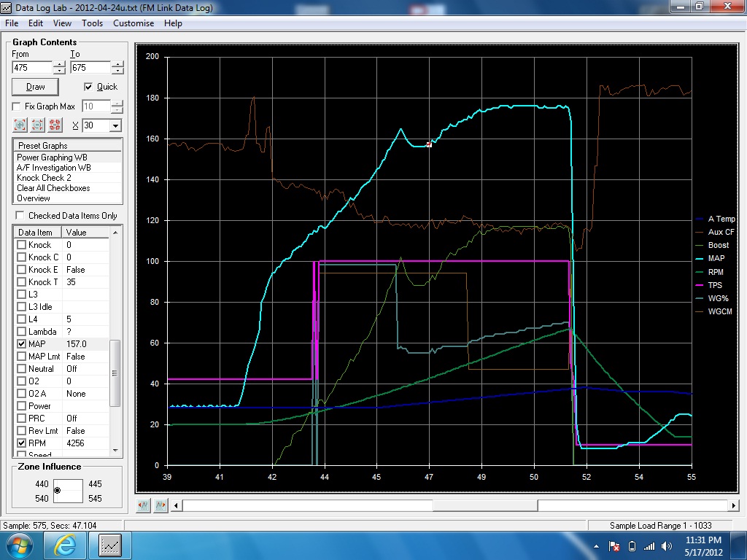This screenshot has width=747, height=560.
Task: Open the Tools menu
Action: pyautogui.click(x=92, y=23)
